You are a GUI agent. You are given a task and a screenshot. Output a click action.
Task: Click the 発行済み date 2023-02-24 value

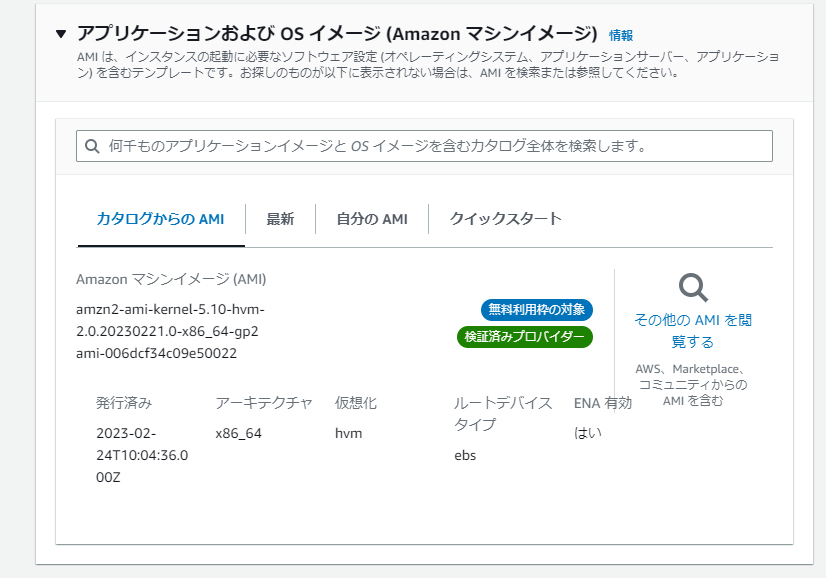(x=142, y=455)
